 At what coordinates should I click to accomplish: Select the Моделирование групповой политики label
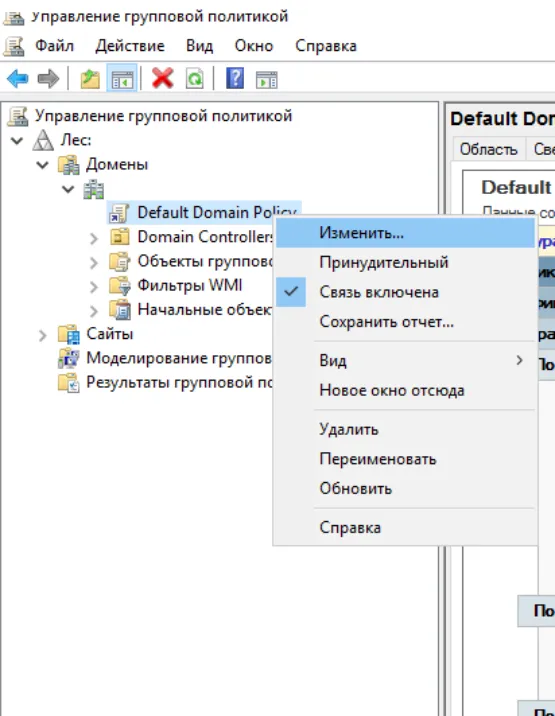coord(179,358)
